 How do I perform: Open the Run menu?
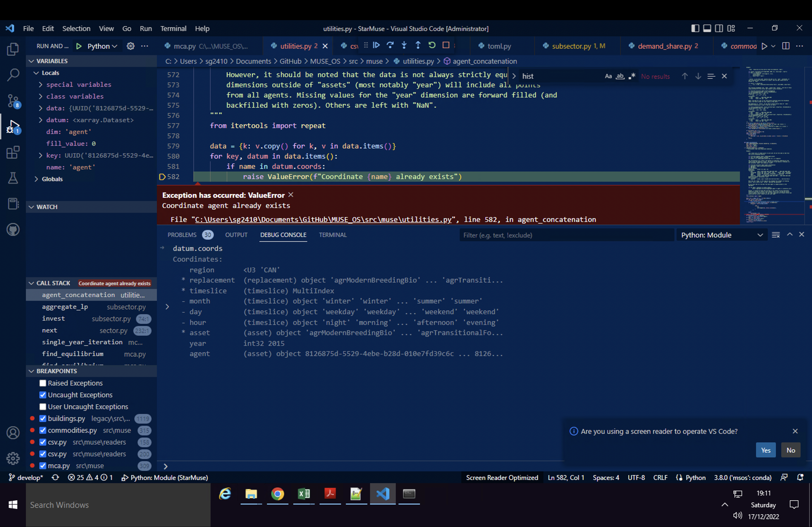(x=146, y=28)
